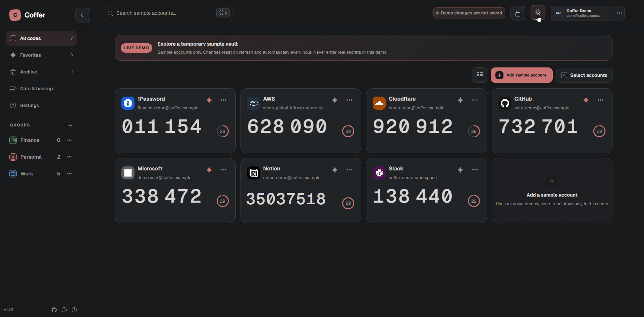The height and width of the screenshot is (317, 644).
Task: Go to Data & backup
Action: [x=41, y=89]
